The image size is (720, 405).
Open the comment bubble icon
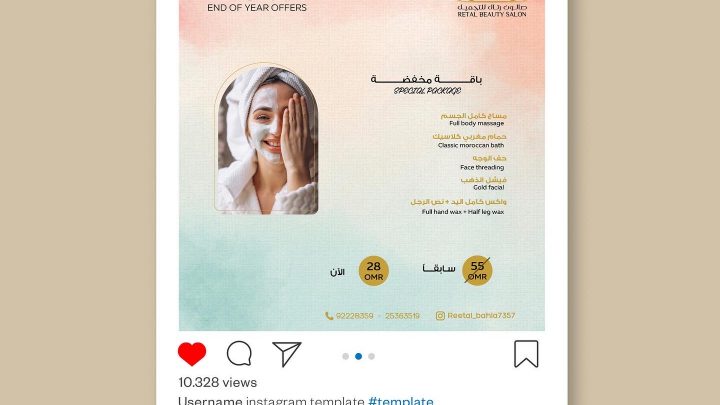click(239, 354)
